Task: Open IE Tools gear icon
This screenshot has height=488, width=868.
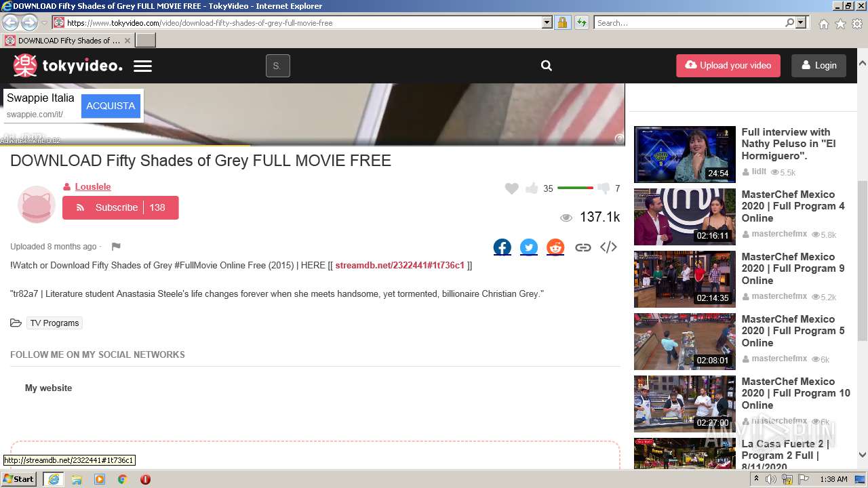Action: tap(857, 24)
